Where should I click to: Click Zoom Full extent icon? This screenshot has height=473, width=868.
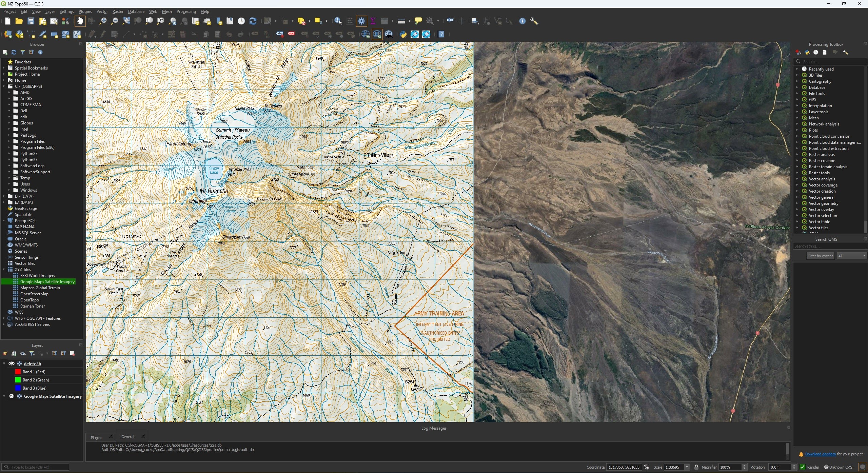(126, 21)
